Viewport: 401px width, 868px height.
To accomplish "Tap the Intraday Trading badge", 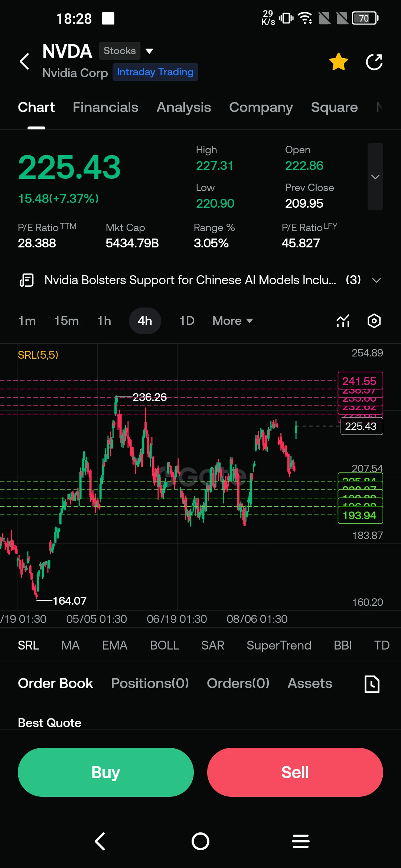I will [155, 72].
